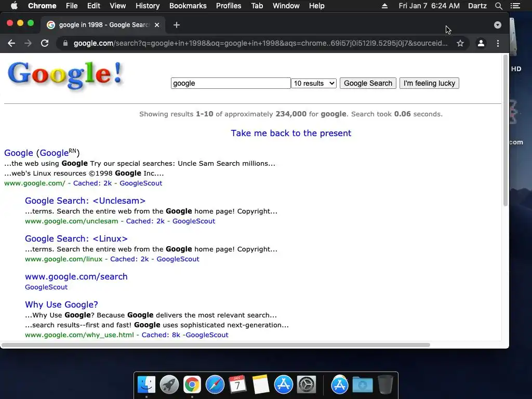Open Launchpad from the Dock

pyautogui.click(x=169, y=384)
